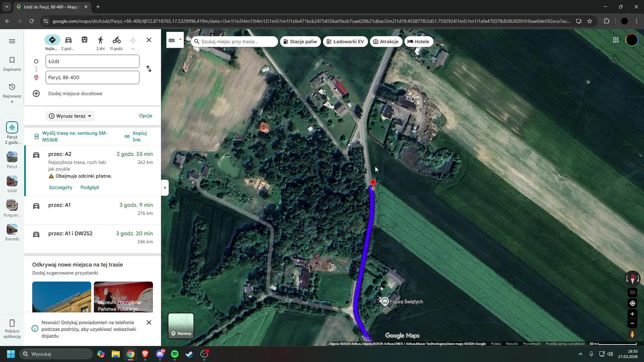Filter by Atrakcje along route

click(386, 41)
